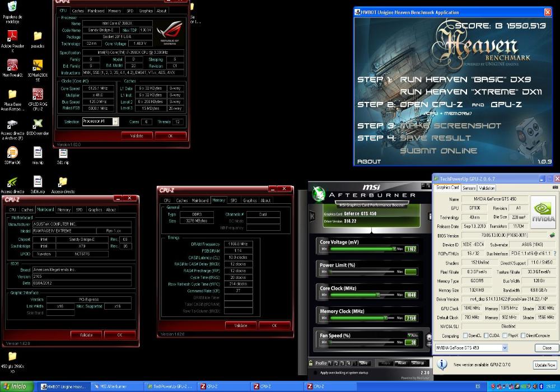The image size is (560, 392).
Task: Click ABOUT in the HWBOT Heaven window
Action: (369, 161)
